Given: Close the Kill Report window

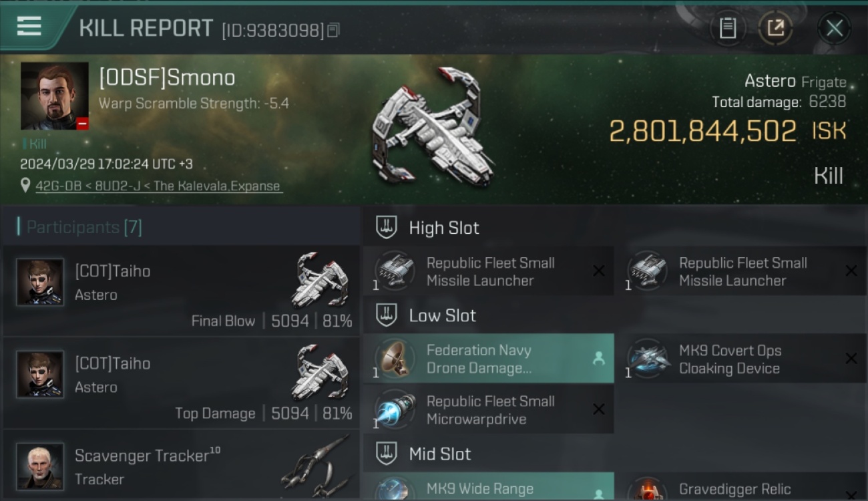Looking at the screenshot, I should click(x=834, y=28).
